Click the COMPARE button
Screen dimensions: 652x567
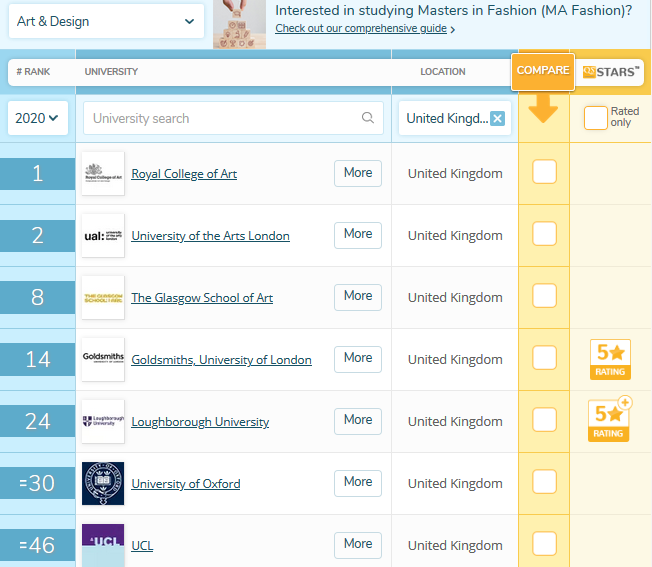(x=543, y=71)
